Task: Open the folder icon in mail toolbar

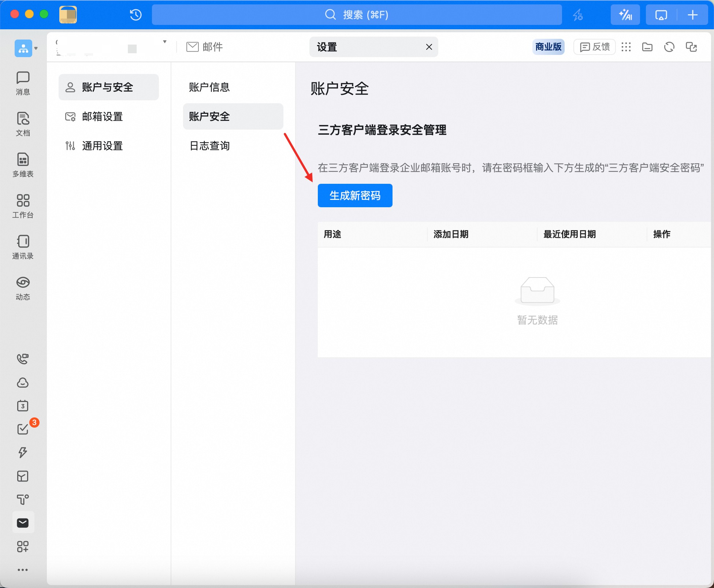Action: coord(647,47)
